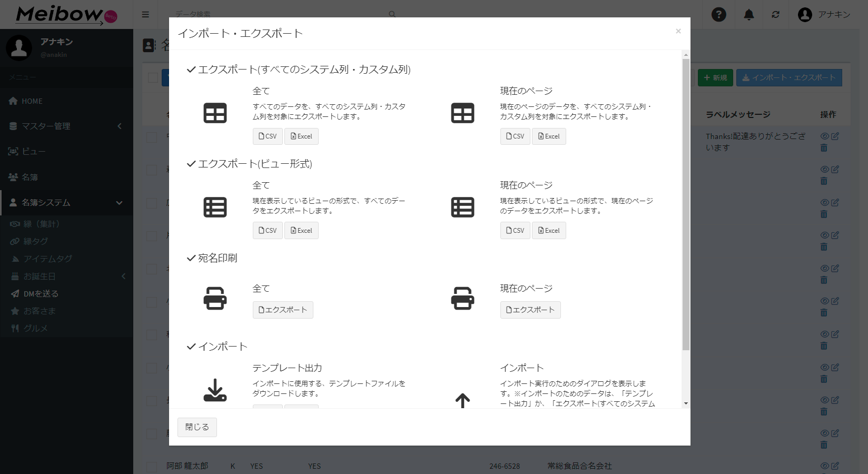Open お客さま sidebar item

coord(66,311)
